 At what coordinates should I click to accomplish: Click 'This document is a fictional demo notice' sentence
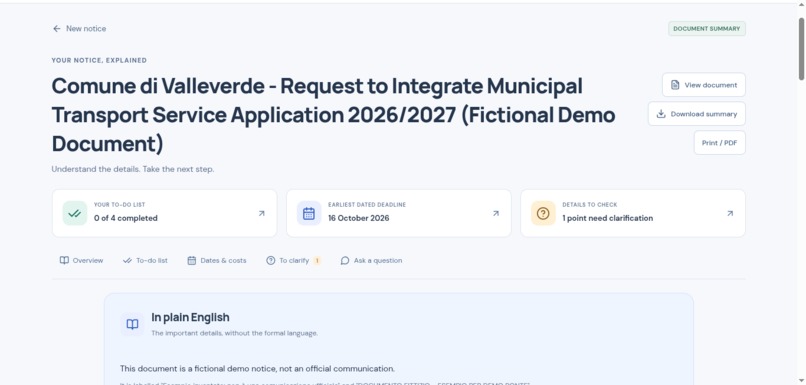(x=257, y=369)
